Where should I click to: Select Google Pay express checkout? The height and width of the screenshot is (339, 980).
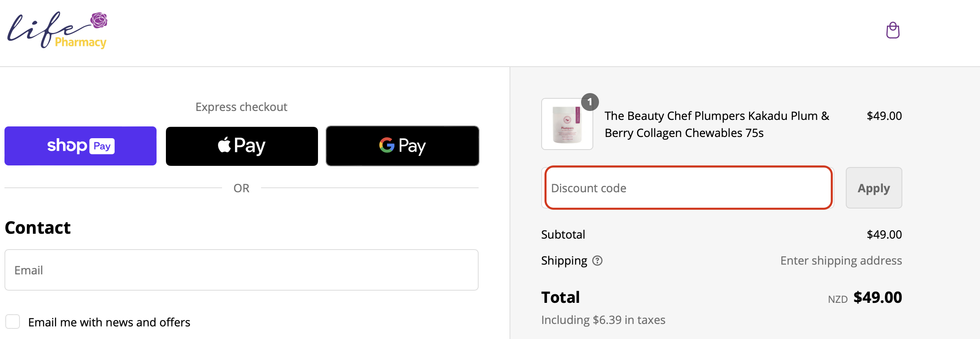pos(403,146)
